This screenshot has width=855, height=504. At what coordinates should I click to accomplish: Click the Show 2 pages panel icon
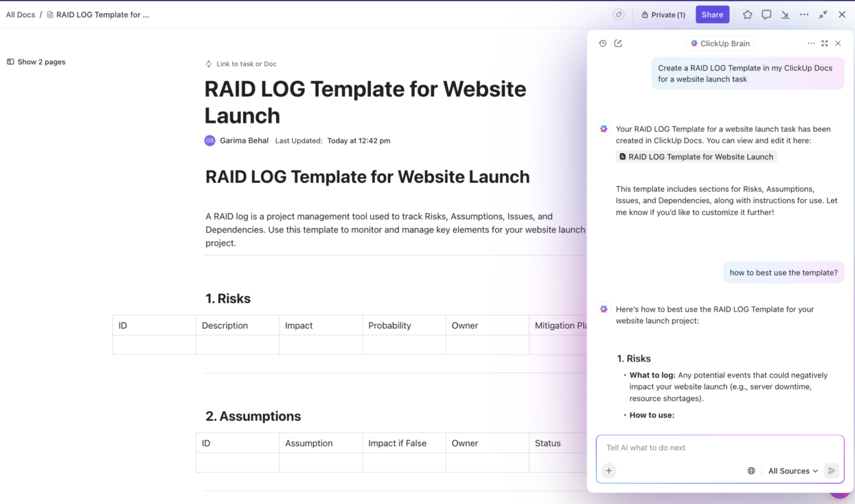click(10, 62)
